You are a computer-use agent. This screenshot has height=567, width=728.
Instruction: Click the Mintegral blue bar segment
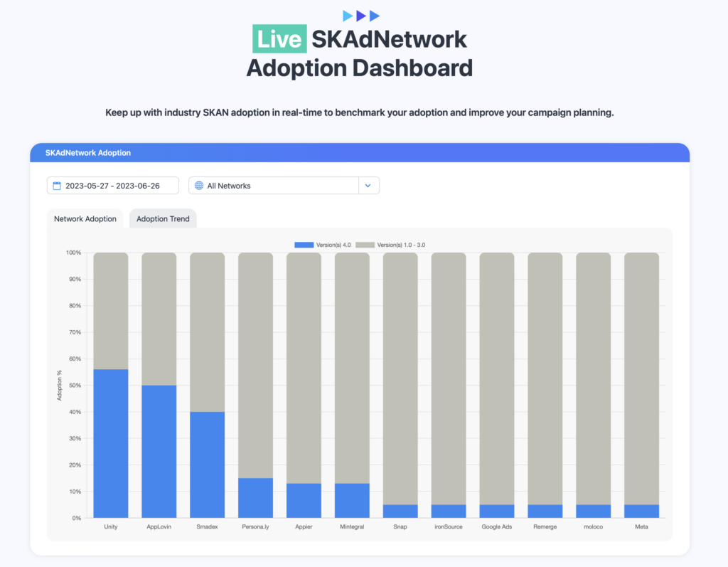[353, 501]
